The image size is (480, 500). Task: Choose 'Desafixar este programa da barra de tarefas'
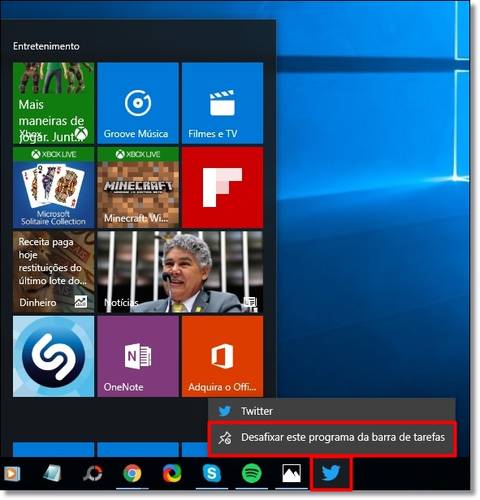point(332,438)
